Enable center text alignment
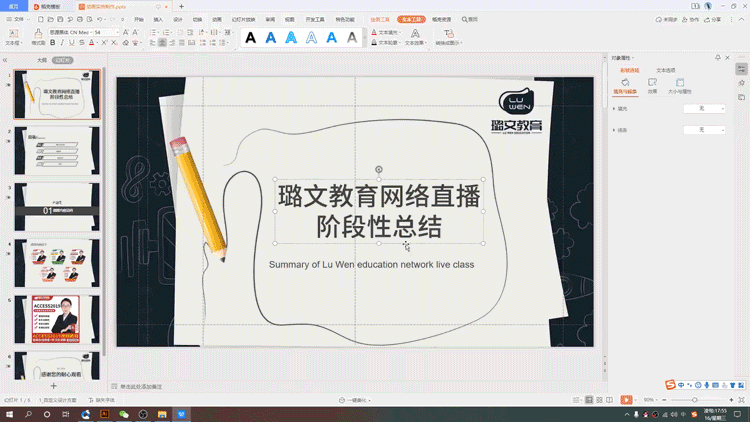Screen dimensions: 750x422 pos(163,43)
